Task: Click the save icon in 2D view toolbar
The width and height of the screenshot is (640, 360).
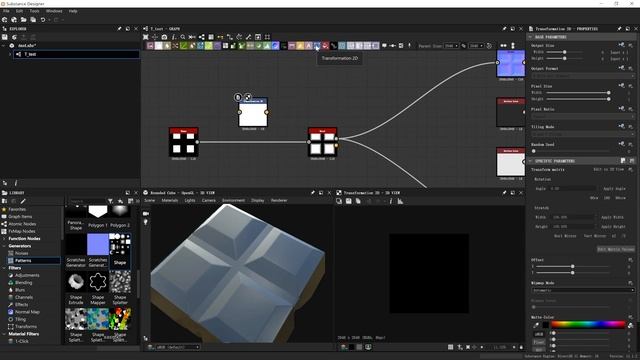Action: (x=349, y=201)
